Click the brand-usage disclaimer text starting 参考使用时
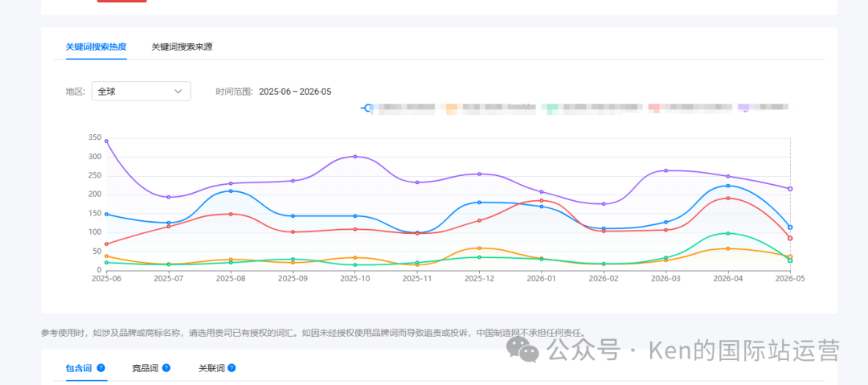Image resolution: width=868 pixels, height=385 pixels. pos(313,333)
